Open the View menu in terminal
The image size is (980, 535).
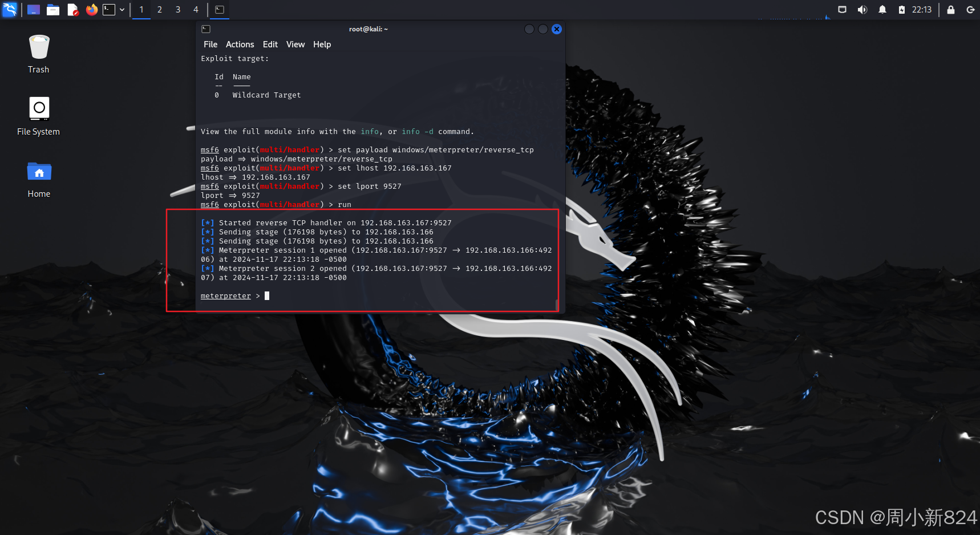point(295,44)
